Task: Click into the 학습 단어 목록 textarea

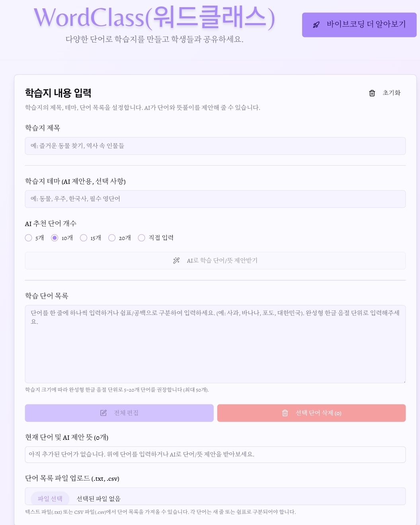Action: tap(215, 344)
